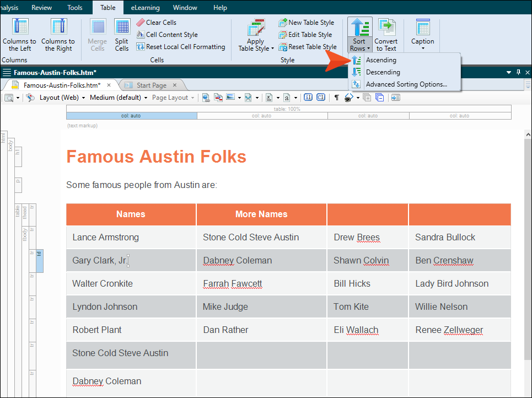This screenshot has height=398, width=532.
Task: Open the eLearning ribbon tab
Action: [145, 8]
